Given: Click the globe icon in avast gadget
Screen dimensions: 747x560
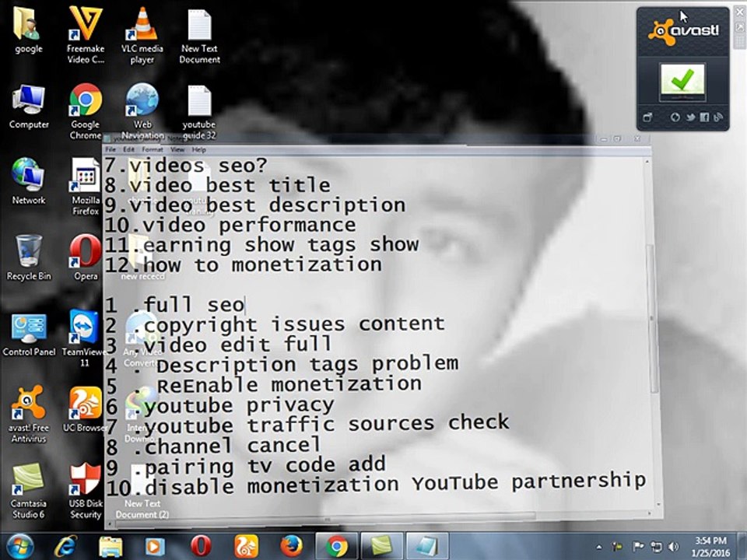Looking at the screenshot, I should (x=675, y=117).
